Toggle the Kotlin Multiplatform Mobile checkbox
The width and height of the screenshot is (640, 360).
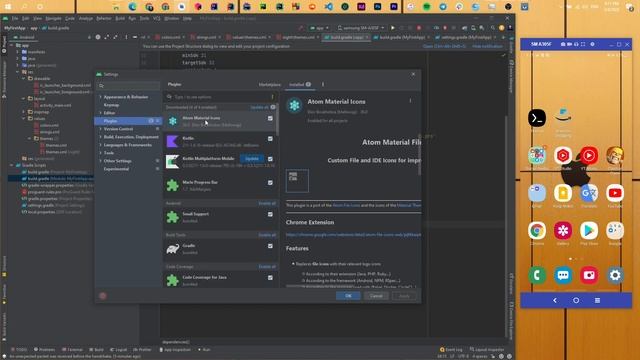tap(270, 159)
